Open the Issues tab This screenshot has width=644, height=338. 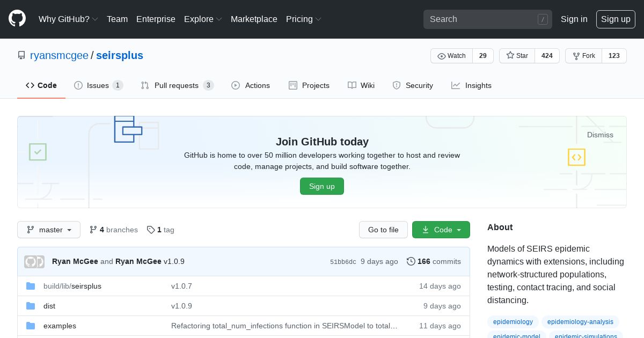pos(99,85)
